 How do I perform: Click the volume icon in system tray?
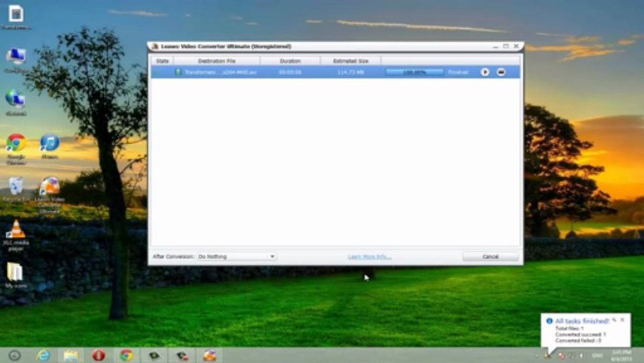pos(581,355)
